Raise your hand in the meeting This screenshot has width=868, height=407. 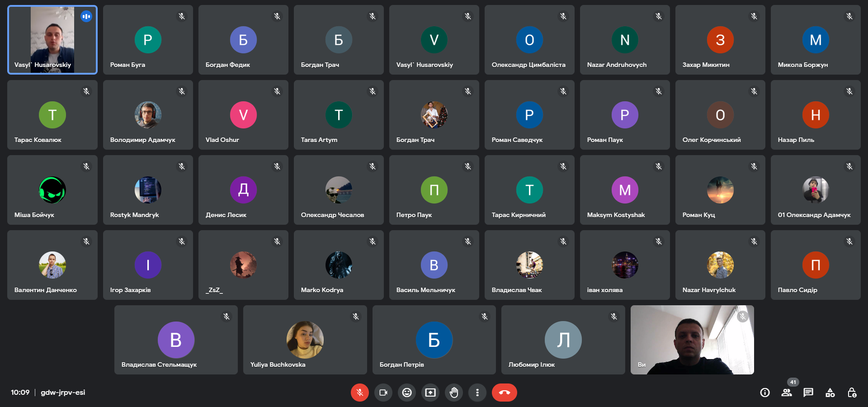click(x=454, y=393)
